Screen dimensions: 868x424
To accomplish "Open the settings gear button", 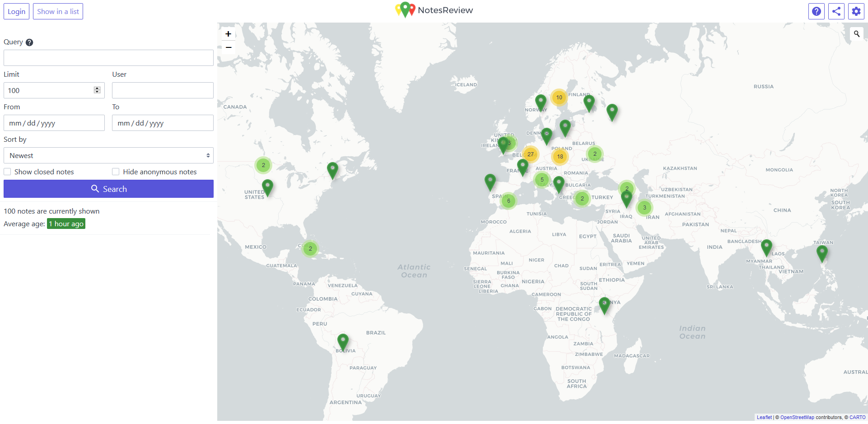I will [x=856, y=11].
